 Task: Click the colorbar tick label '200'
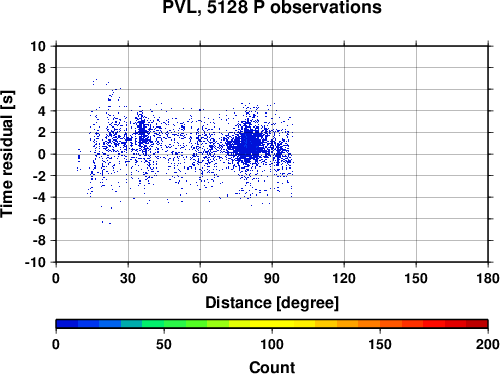[488, 344]
